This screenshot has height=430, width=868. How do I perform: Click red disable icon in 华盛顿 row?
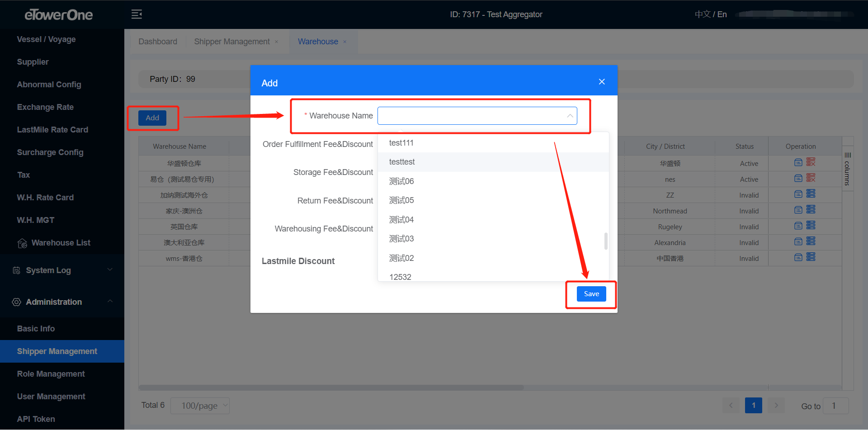pyautogui.click(x=811, y=162)
